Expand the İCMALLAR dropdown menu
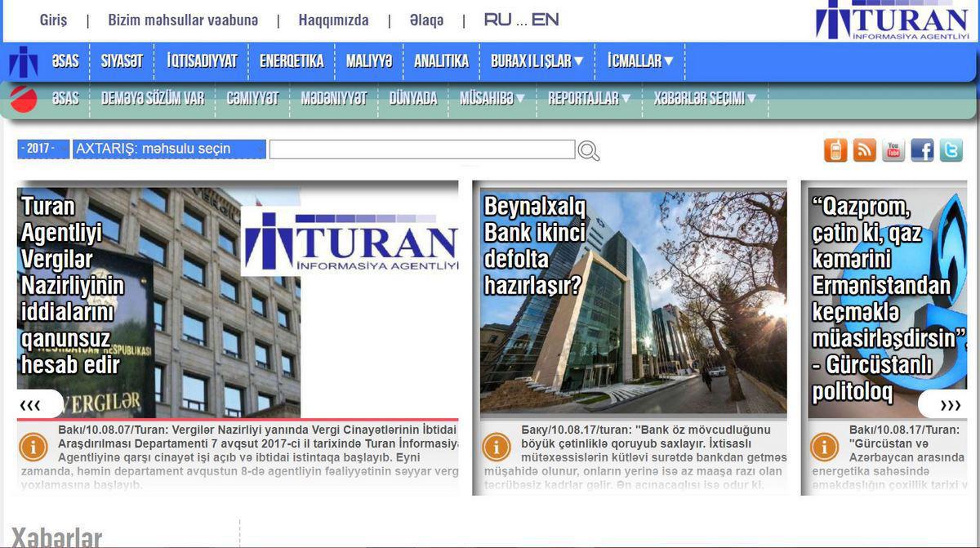 (x=639, y=61)
